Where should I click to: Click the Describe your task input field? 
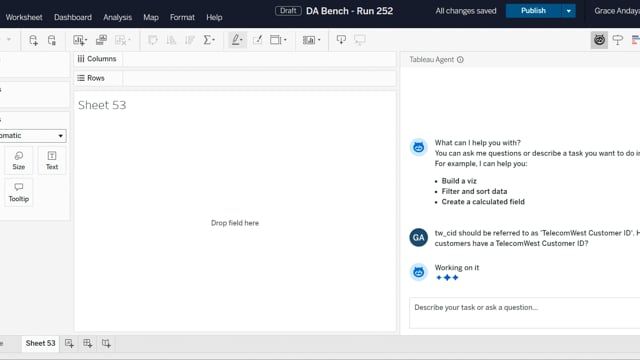coord(524,313)
